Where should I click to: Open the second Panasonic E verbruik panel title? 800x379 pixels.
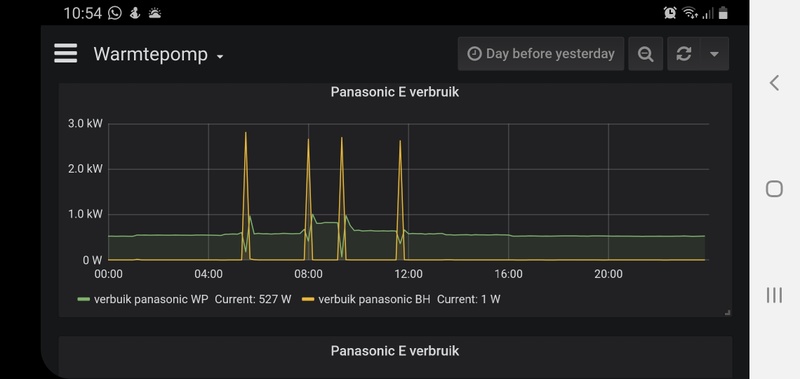[x=394, y=351]
